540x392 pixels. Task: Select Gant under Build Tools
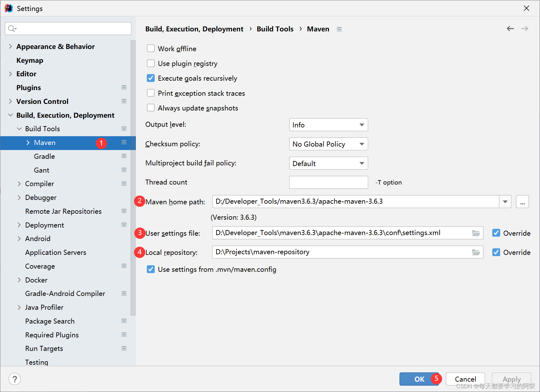[x=41, y=170]
